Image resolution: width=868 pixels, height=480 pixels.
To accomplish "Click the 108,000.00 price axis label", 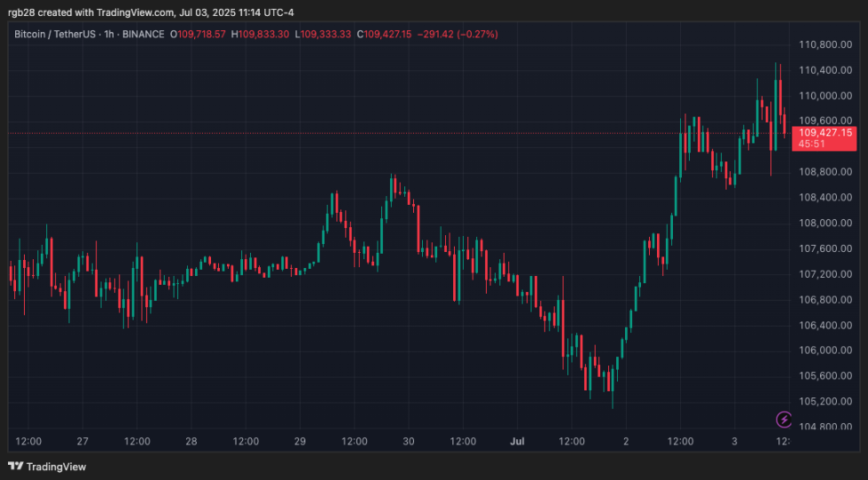I will (x=819, y=223).
